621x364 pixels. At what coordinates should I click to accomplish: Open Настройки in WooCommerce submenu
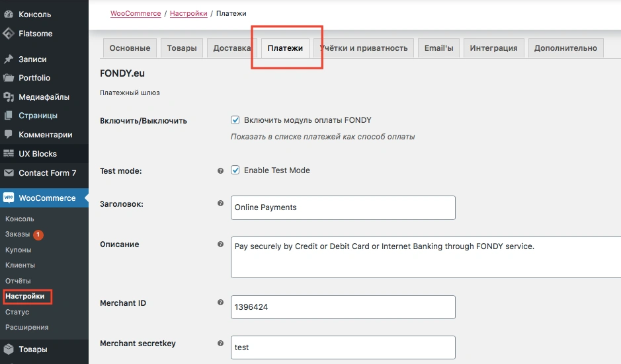[x=25, y=297]
